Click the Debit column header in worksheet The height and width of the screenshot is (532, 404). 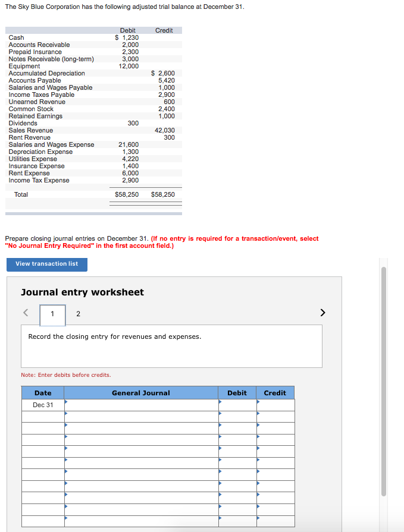[x=237, y=393]
